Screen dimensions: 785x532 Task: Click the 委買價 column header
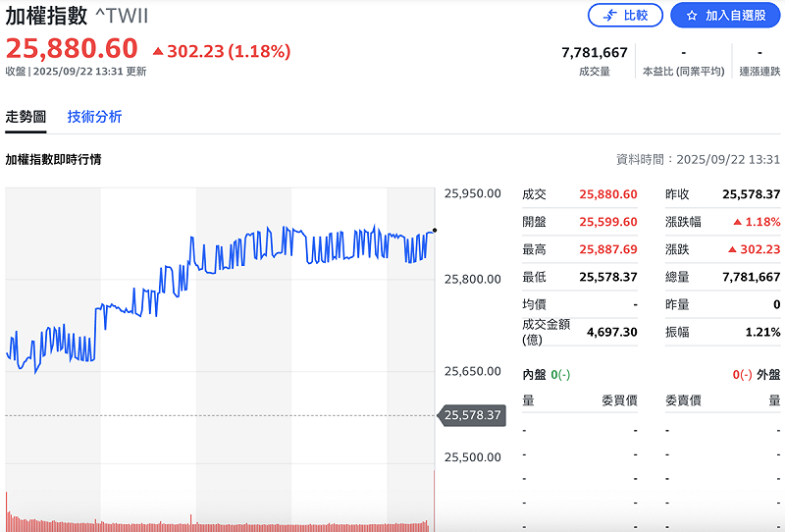point(619,400)
